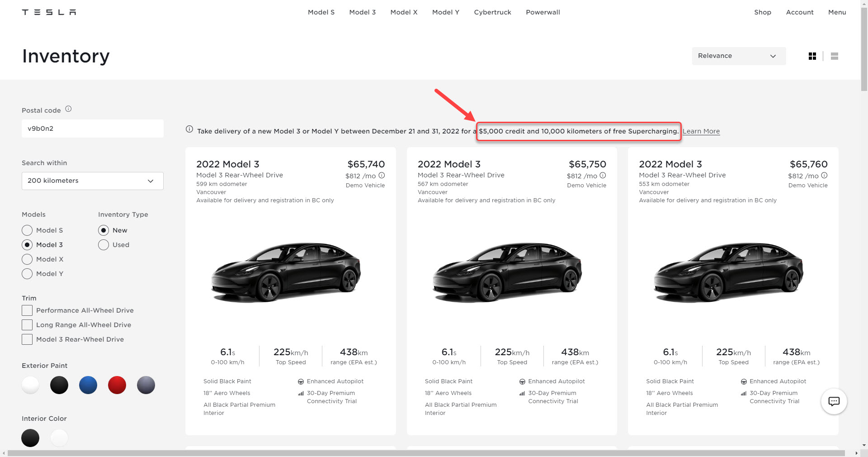Open the Relevance sort dropdown
Viewport: 868px width, 457px height.
tap(739, 56)
